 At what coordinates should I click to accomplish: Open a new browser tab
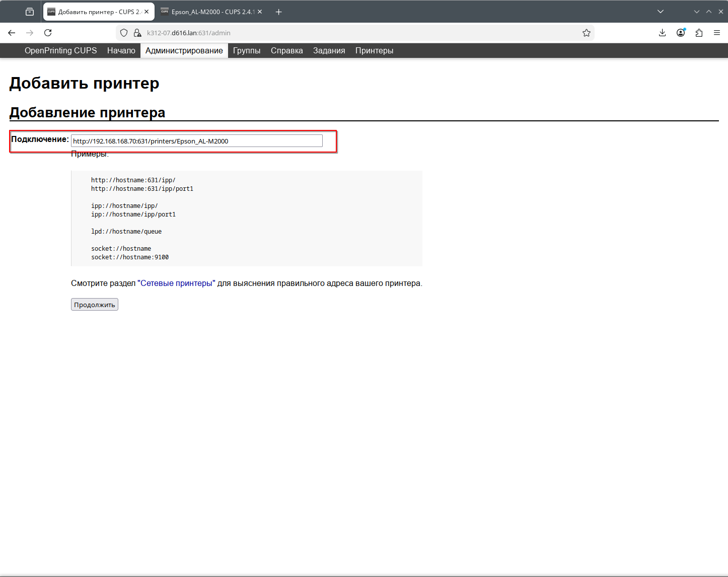coord(278,12)
